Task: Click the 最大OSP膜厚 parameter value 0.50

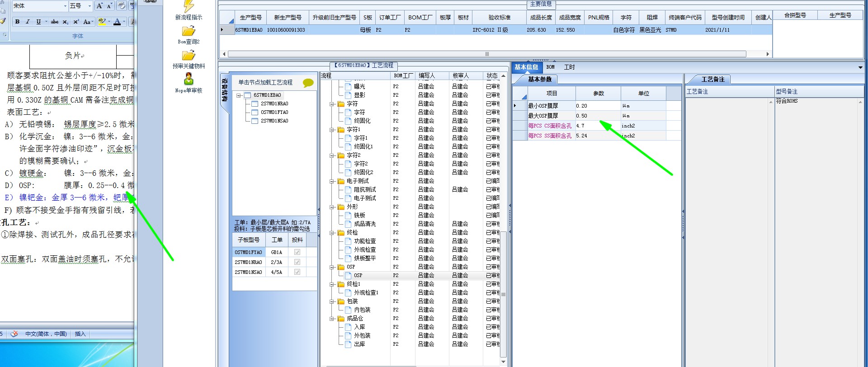Action: [x=598, y=116]
